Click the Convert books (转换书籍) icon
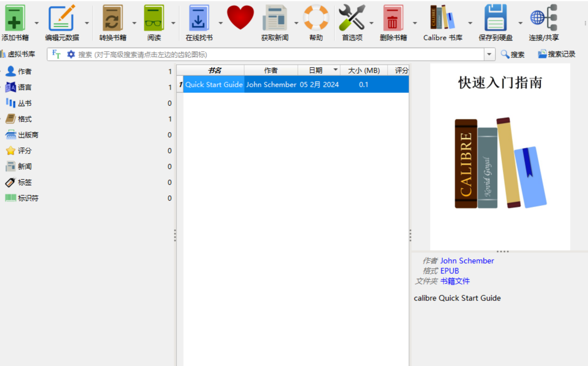The height and width of the screenshot is (366, 588). (112, 18)
